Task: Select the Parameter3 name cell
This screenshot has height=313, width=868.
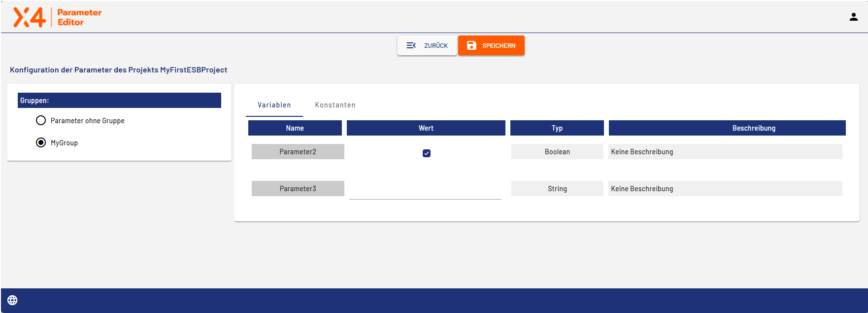Action: (x=298, y=189)
